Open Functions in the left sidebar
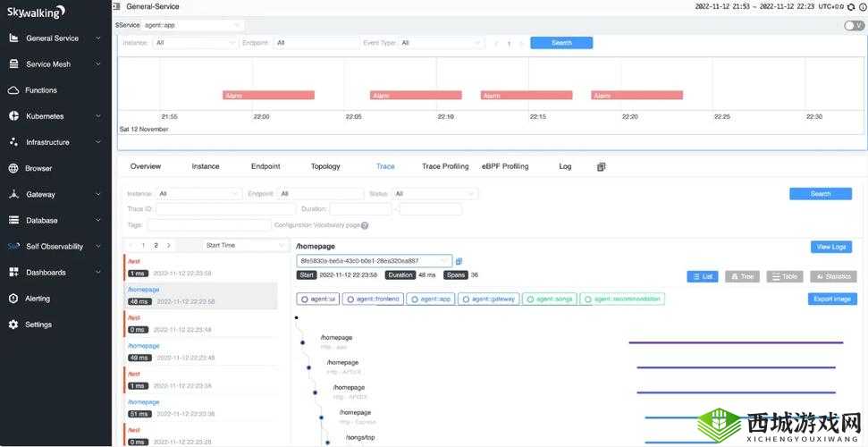This screenshot has height=447, width=868. click(x=40, y=90)
